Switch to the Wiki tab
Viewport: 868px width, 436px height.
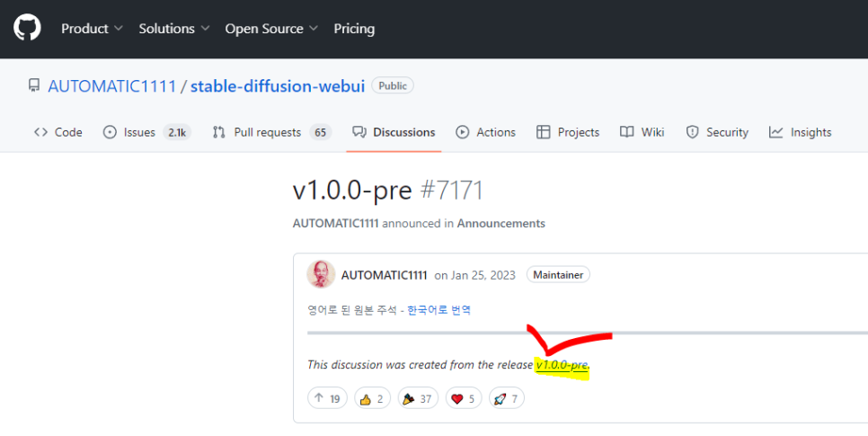(642, 132)
